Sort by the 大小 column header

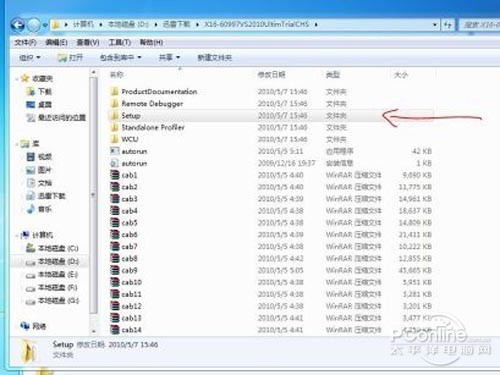tap(401, 75)
